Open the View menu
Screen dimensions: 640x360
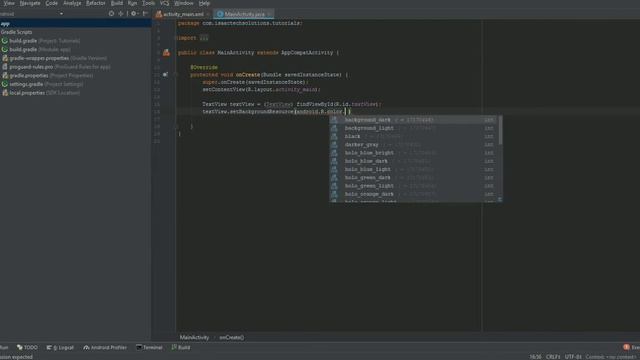(9, 3)
